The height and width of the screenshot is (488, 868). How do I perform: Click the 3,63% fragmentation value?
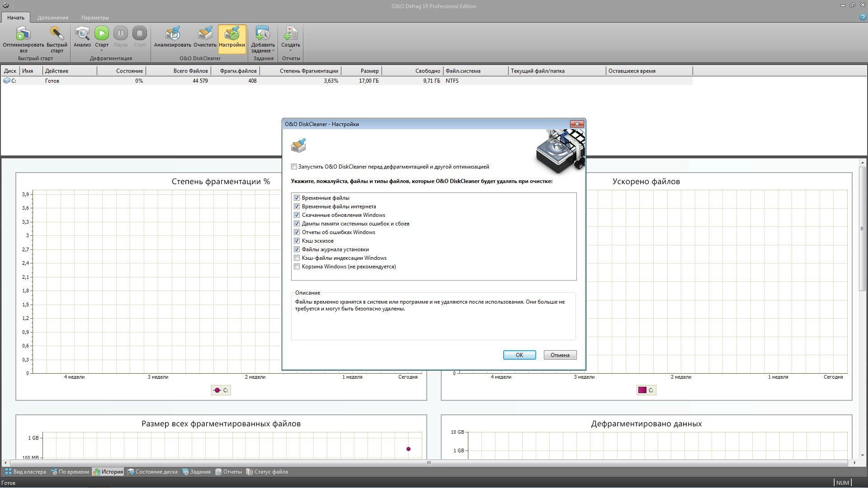(x=331, y=81)
